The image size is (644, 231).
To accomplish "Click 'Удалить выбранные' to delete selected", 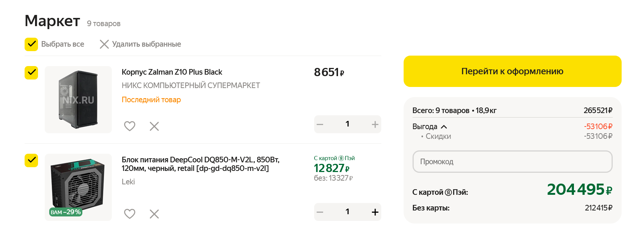I will coord(141,44).
